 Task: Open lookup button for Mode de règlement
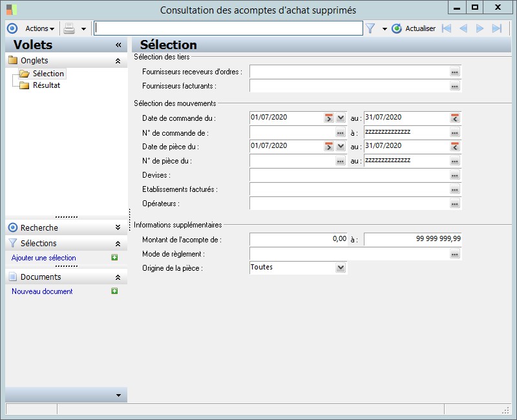(455, 255)
